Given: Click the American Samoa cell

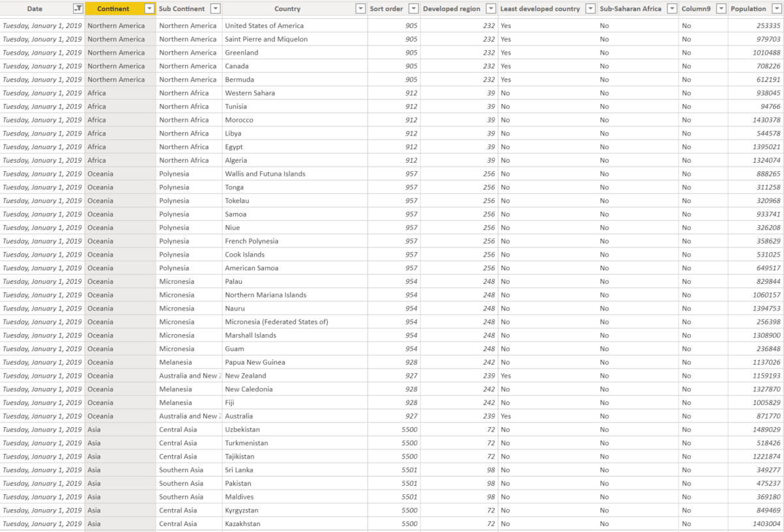Looking at the screenshot, I should coord(295,268).
